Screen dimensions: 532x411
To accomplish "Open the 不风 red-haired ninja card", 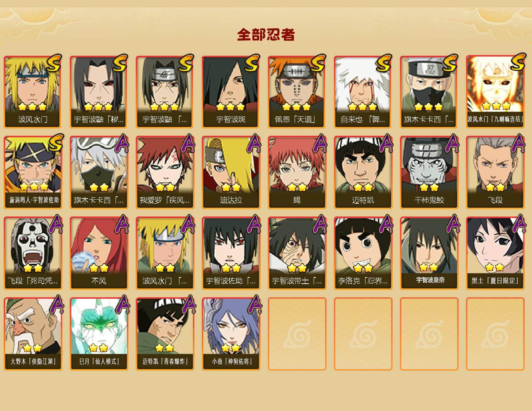I will pyautogui.click(x=99, y=253).
